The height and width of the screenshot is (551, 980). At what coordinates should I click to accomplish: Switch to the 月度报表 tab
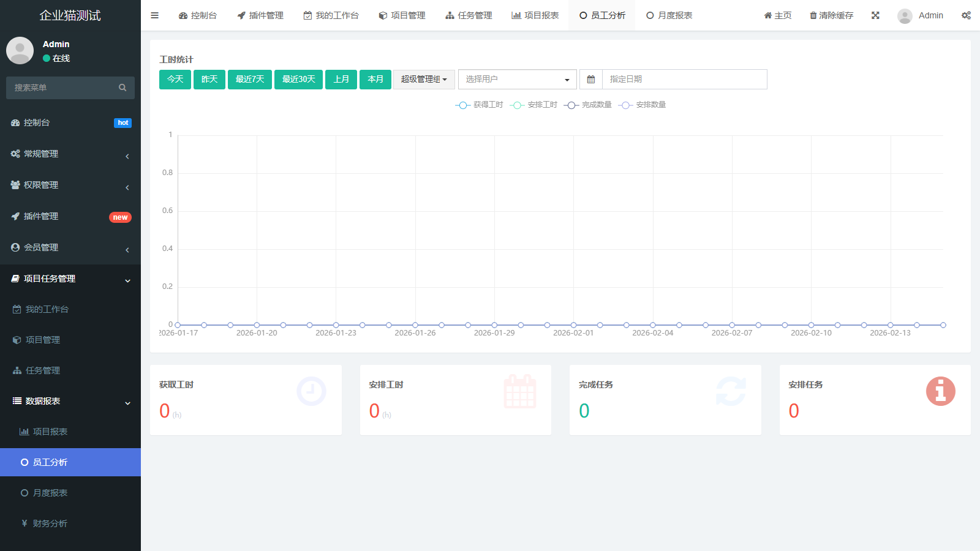[669, 15]
